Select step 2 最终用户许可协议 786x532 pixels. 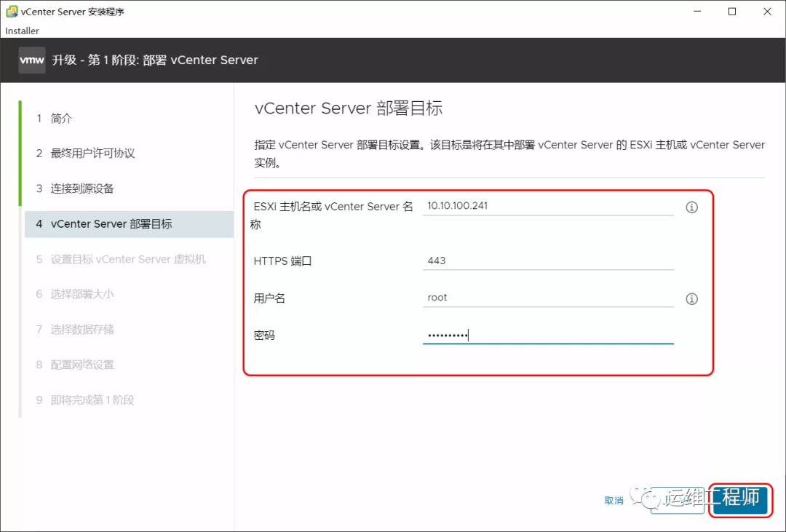[x=92, y=154]
